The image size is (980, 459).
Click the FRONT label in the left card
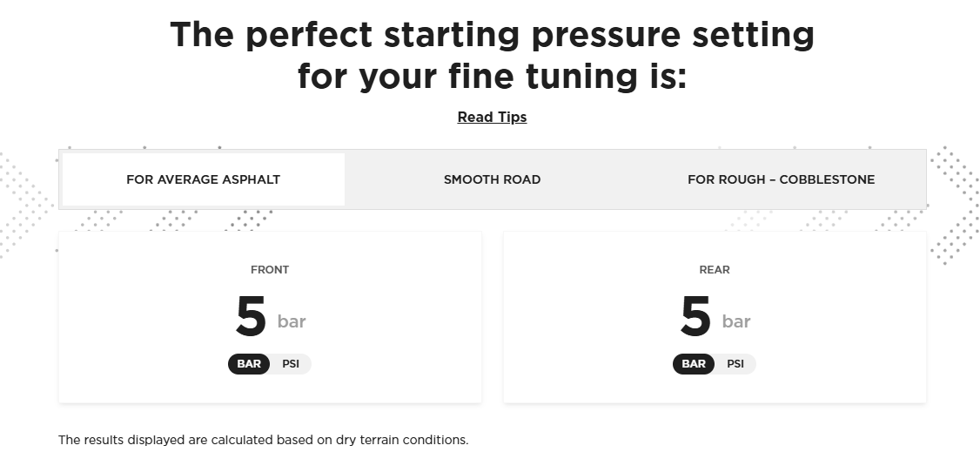point(270,270)
